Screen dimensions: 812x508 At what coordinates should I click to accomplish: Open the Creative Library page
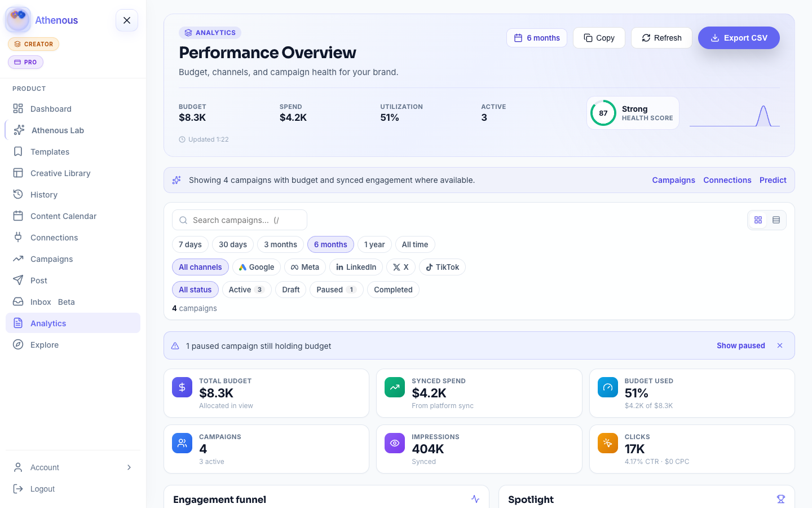(73, 173)
